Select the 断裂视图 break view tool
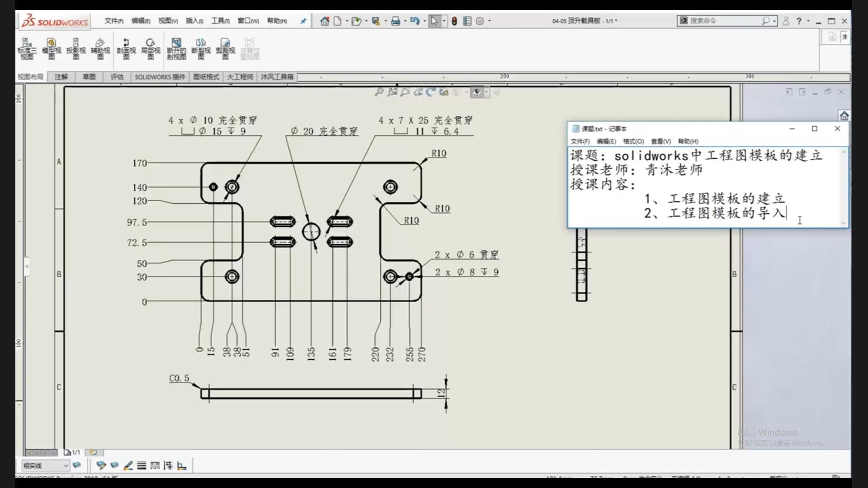868x488 pixels. 201,49
